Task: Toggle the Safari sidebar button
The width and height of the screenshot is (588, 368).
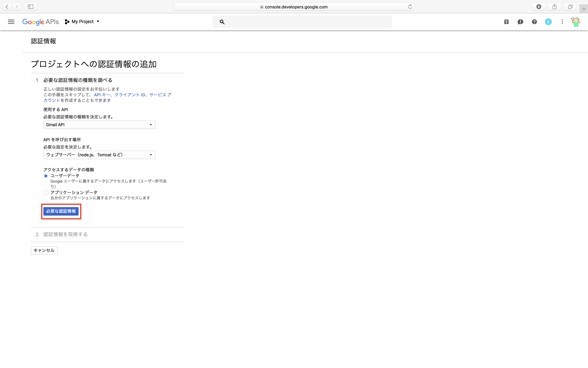Action: click(x=31, y=7)
